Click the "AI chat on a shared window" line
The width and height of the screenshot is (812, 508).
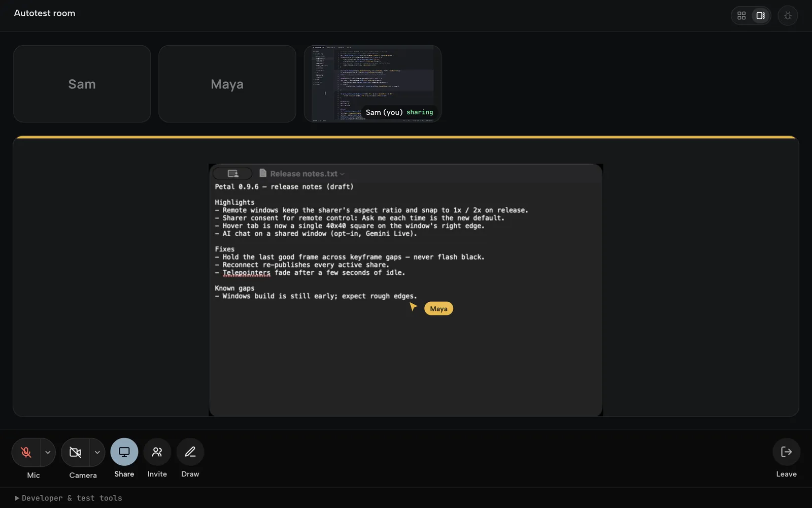[316, 234]
